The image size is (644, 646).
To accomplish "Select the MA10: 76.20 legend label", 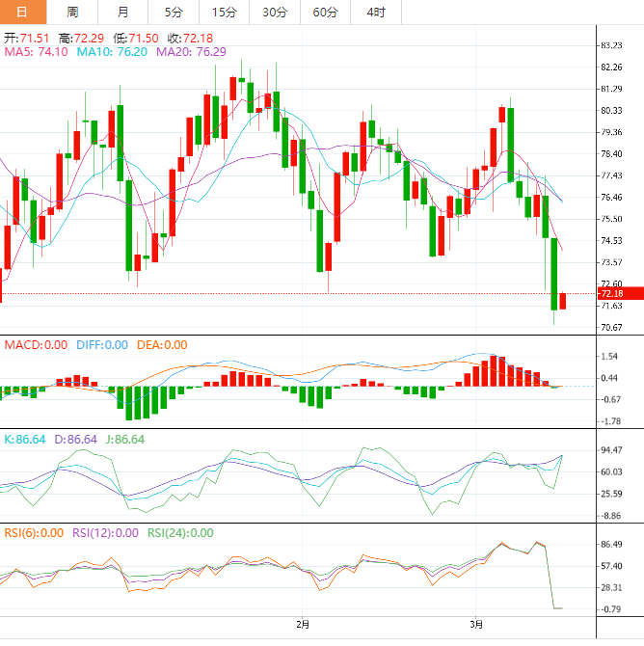I will point(112,52).
